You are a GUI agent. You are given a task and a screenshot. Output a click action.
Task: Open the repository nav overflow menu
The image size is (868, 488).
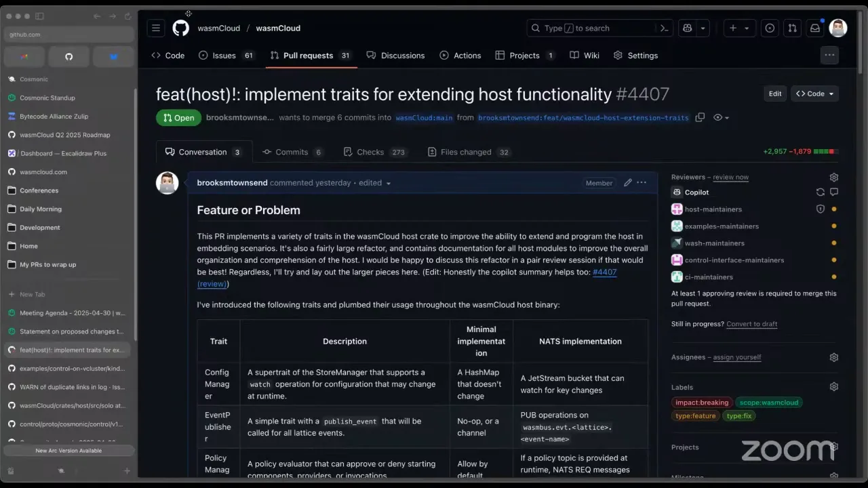click(829, 56)
